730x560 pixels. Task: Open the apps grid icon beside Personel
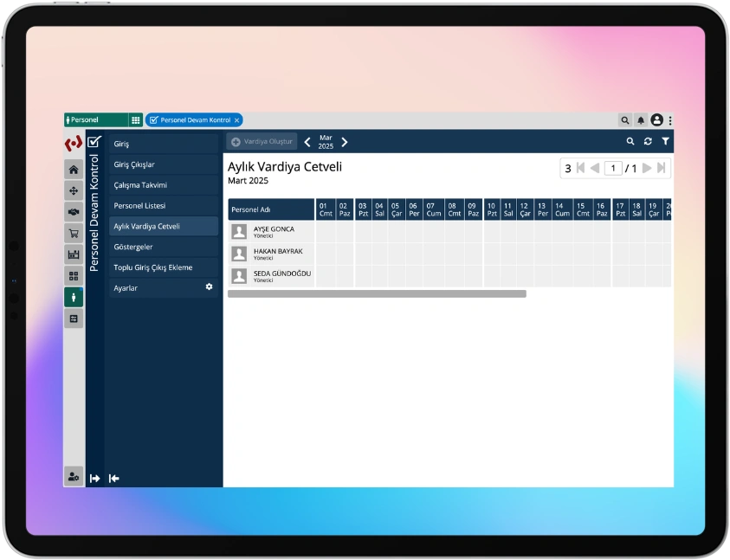(136, 120)
